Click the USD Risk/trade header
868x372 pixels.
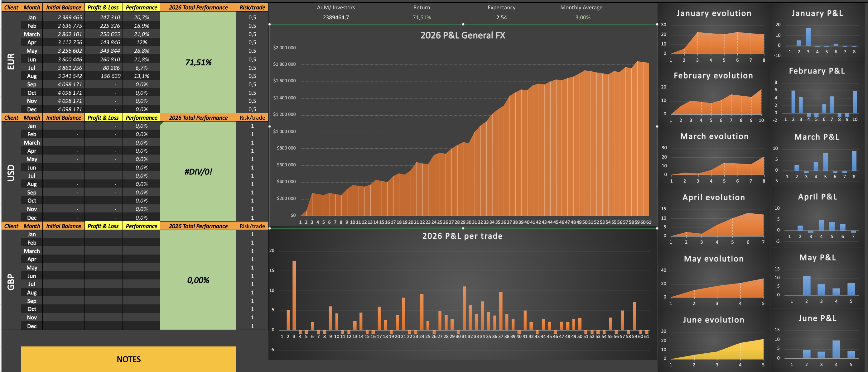pyautogui.click(x=252, y=117)
